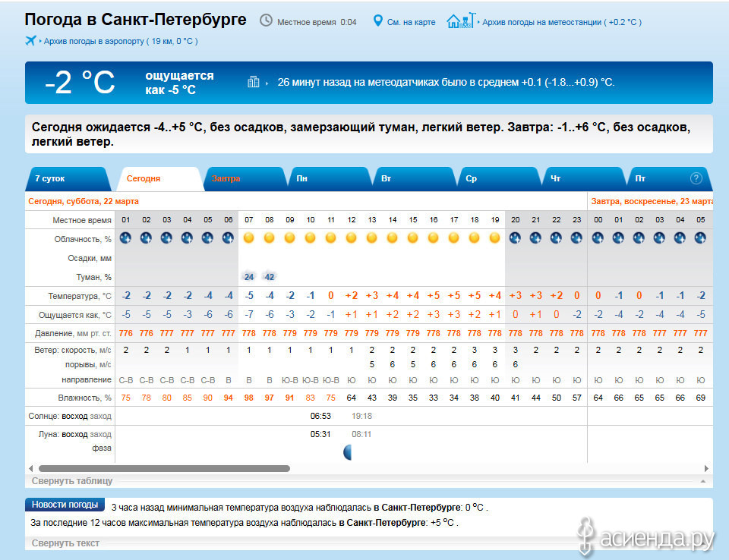Viewport: 729px width, 560px height.
Task: Click the city building sensors icon
Action: click(254, 82)
